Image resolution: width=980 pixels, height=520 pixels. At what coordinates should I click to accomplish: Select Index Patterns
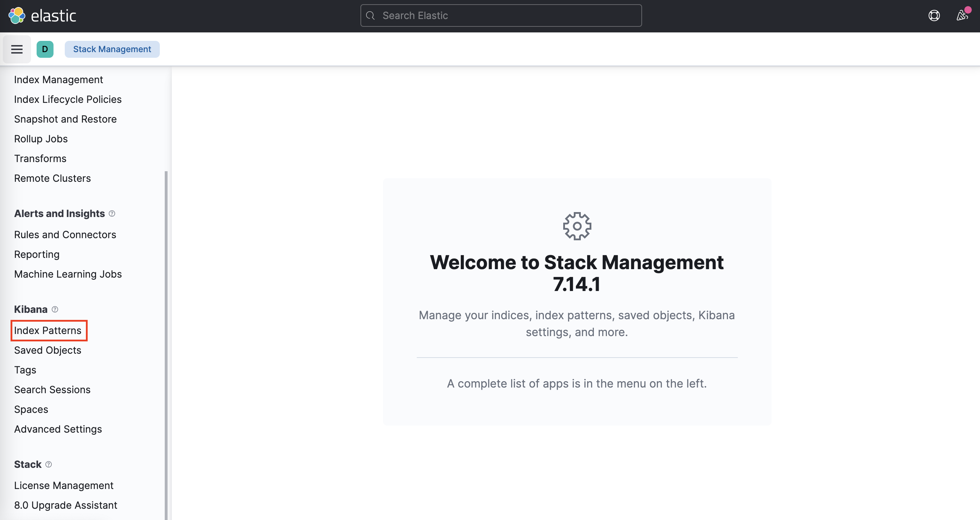tap(48, 331)
